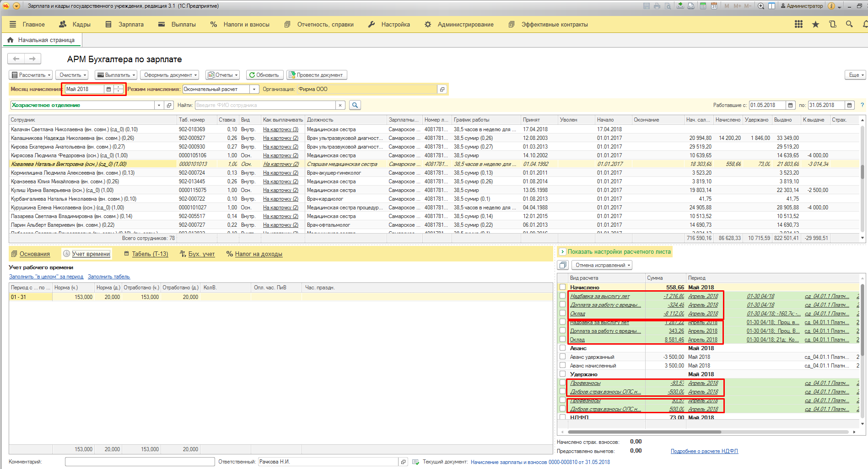
Task: Clear the employee search field
Action: [x=340, y=105]
